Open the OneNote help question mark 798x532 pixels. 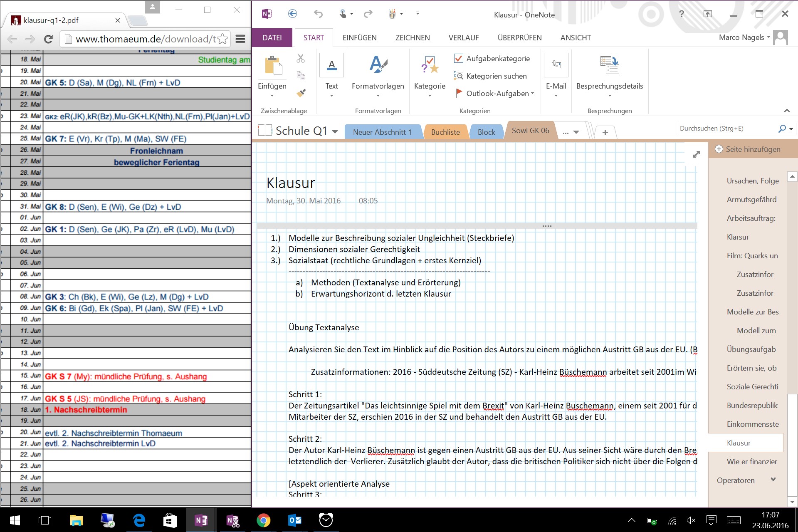coord(682,14)
